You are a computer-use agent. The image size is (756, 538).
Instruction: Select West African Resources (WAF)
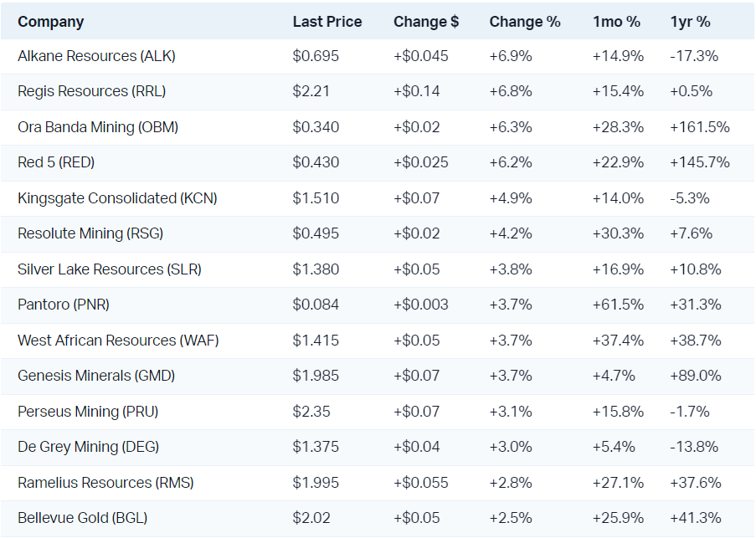pos(118,341)
